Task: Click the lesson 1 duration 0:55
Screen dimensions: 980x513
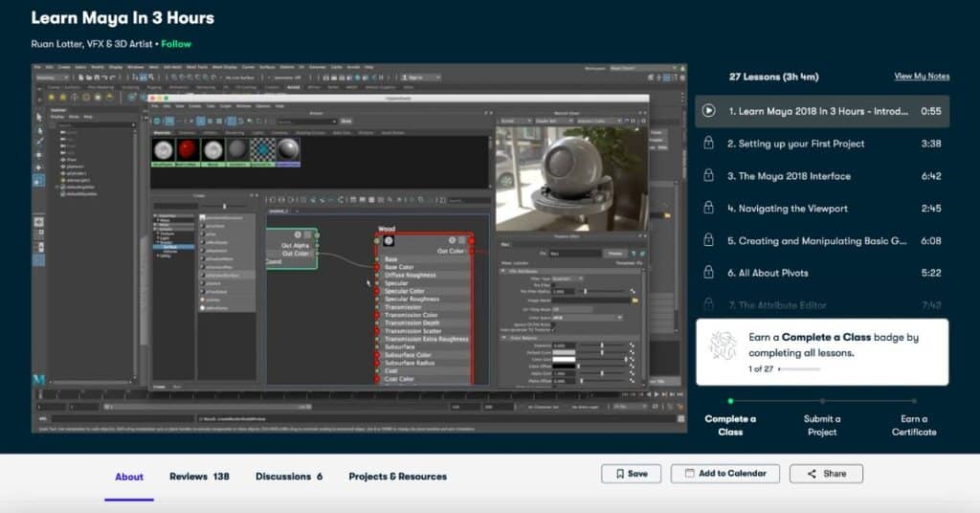Action: click(x=930, y=111)
